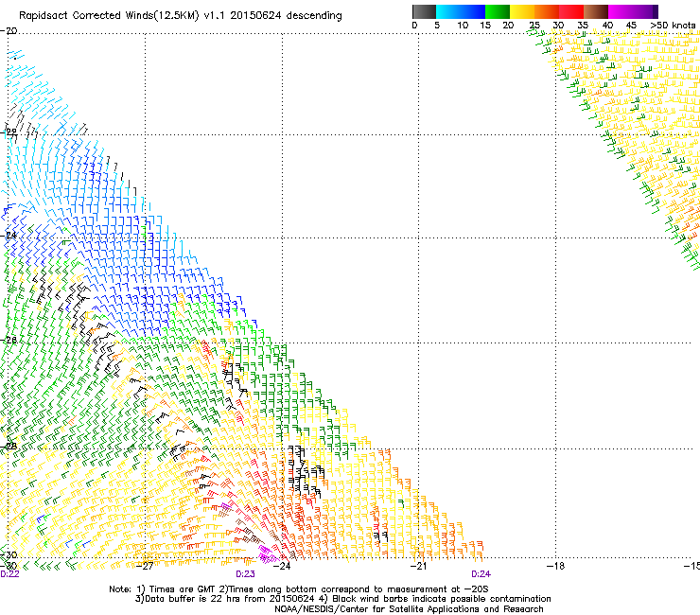Click the cyan 5-10 knots legend swatch
Screen dimensions: 700x615
click(448, 11)
